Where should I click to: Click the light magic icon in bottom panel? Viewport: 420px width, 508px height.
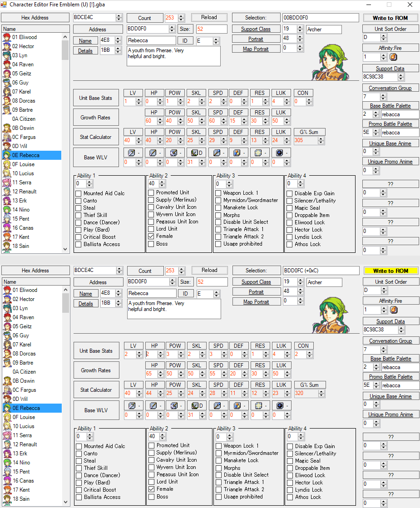click(258, 405)
